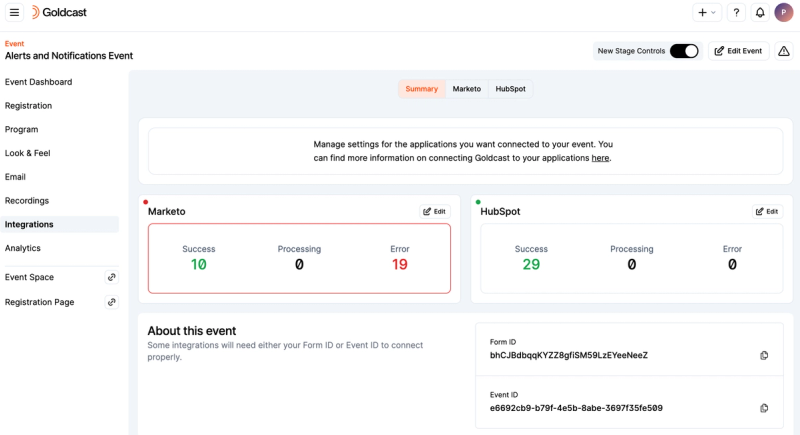Viewport: 800px width, 435px height.
Task: Select the Summary tab
Action: (421, 89)
